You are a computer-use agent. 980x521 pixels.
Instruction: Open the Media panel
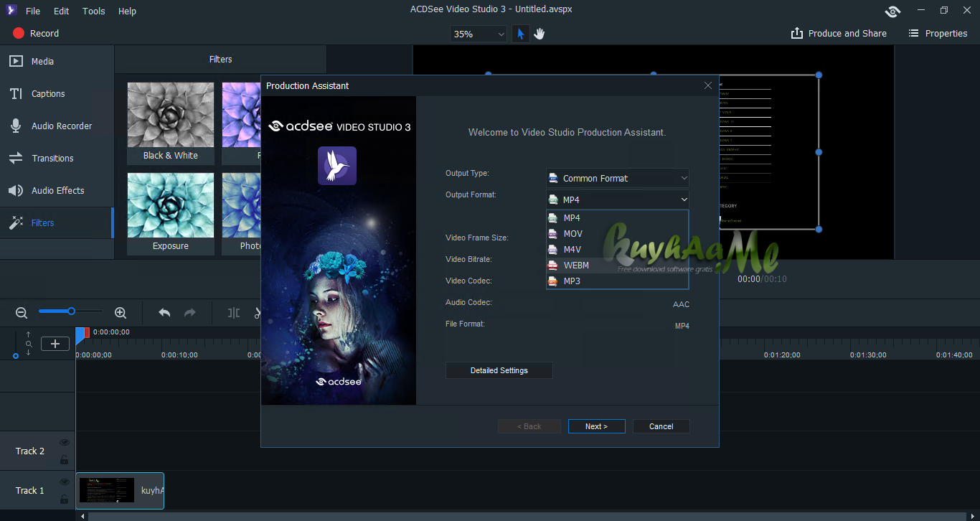tap(57, 61)
